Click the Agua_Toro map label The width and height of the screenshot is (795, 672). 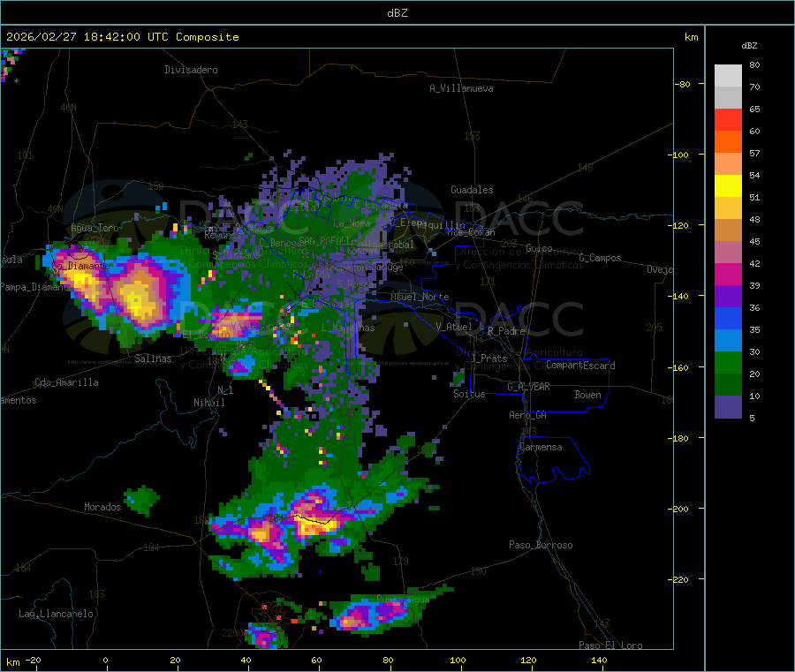click(95, 228)
